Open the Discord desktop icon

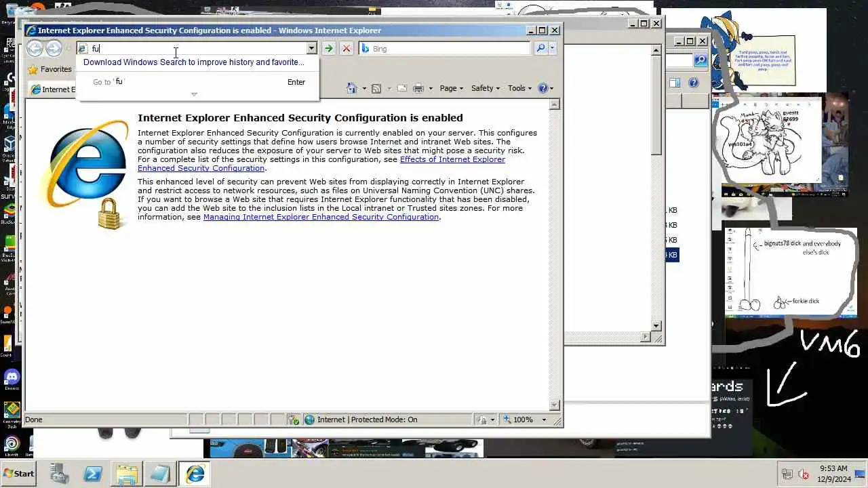[12, 380]
